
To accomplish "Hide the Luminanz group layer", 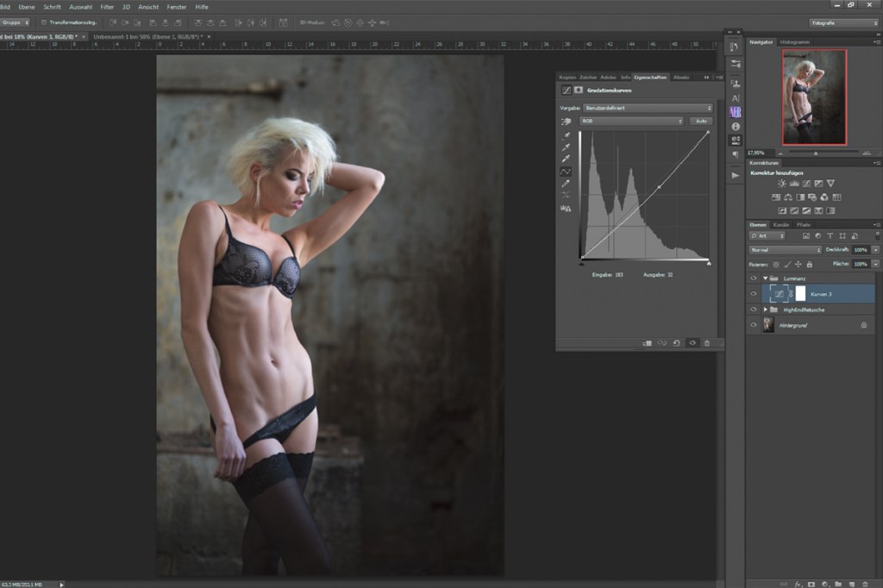I will coord(754,278).
